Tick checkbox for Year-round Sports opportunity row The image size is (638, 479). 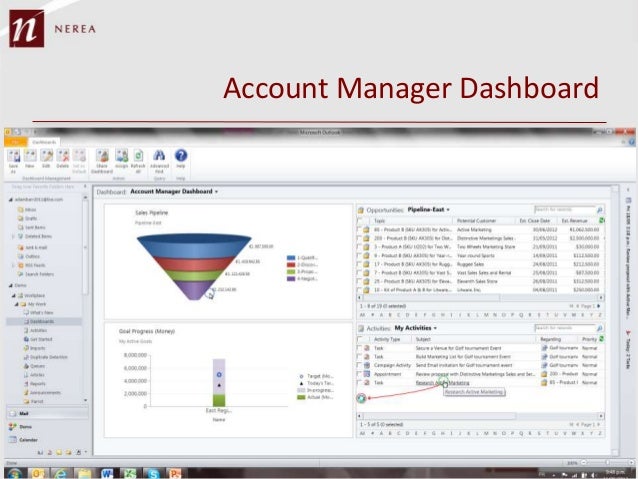pyautogui.click(x=359, y=256)
